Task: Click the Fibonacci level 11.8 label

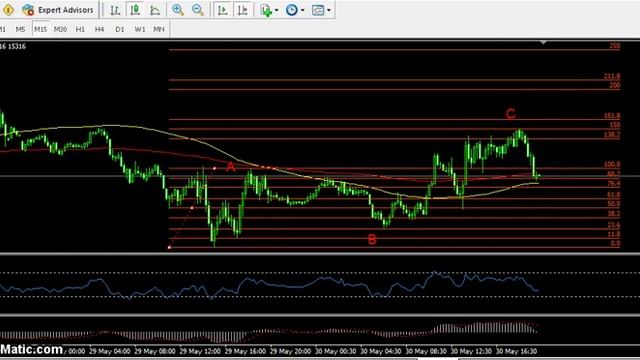Action: coord(614,234)
